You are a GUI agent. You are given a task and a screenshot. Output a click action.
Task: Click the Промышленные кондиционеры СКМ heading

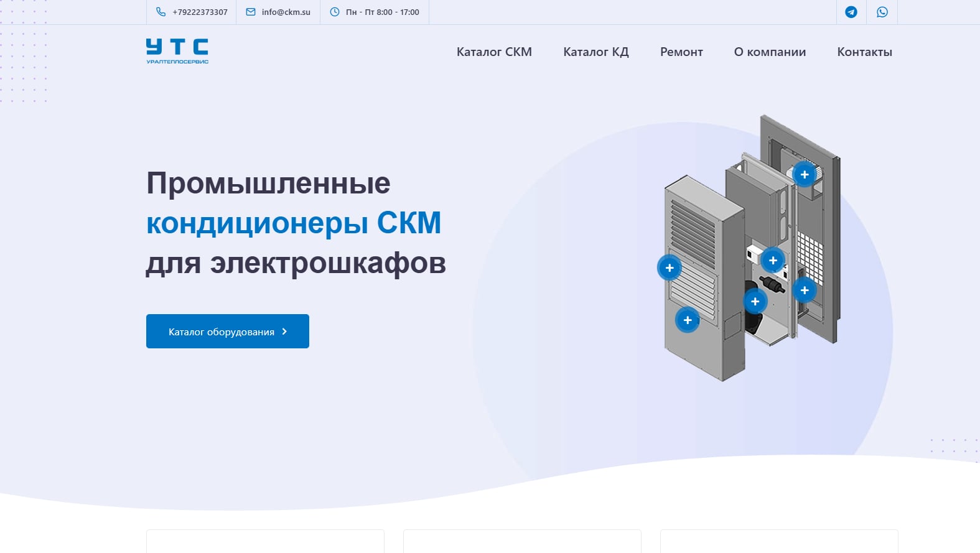296,223
